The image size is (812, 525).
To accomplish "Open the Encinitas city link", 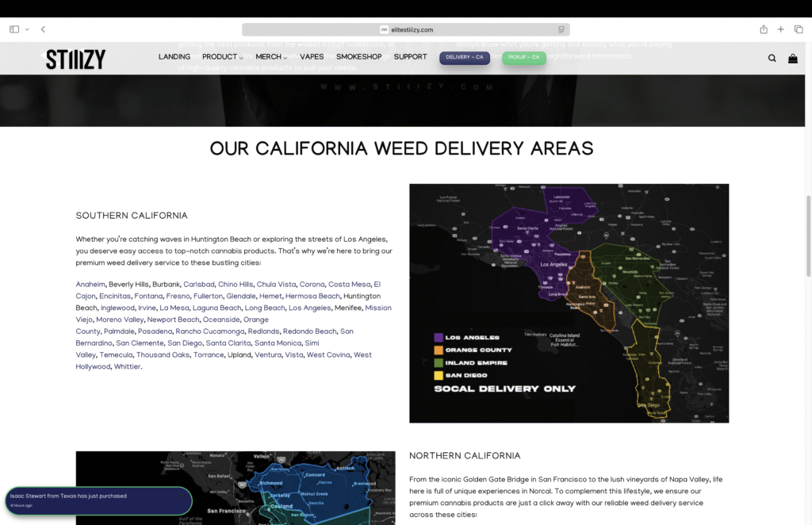I will tap(115, 296).
